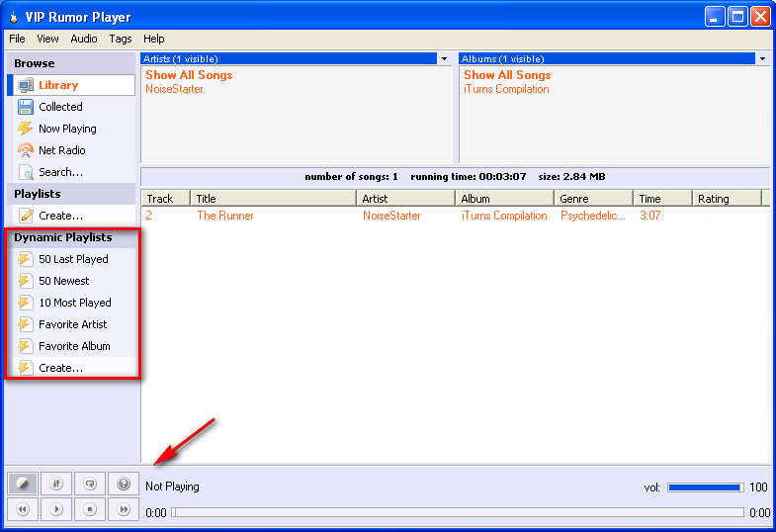The width and height of the screenshot is (776, 532).
Task: Open the Albums pane dropdown arrow
Action: tap(762, 59)
